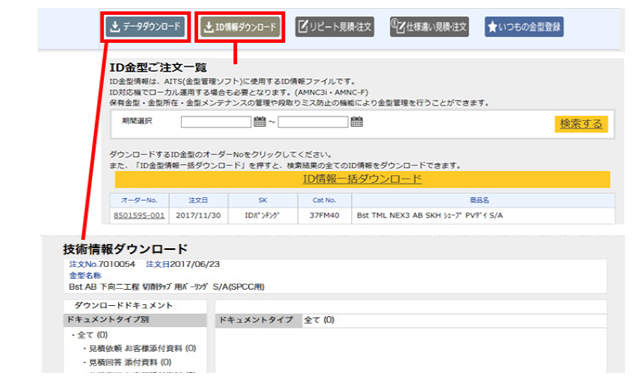640x380 pixels.
Task: Open calendar icon for end date
Action: pyautogui.click(x=357, y=121)
